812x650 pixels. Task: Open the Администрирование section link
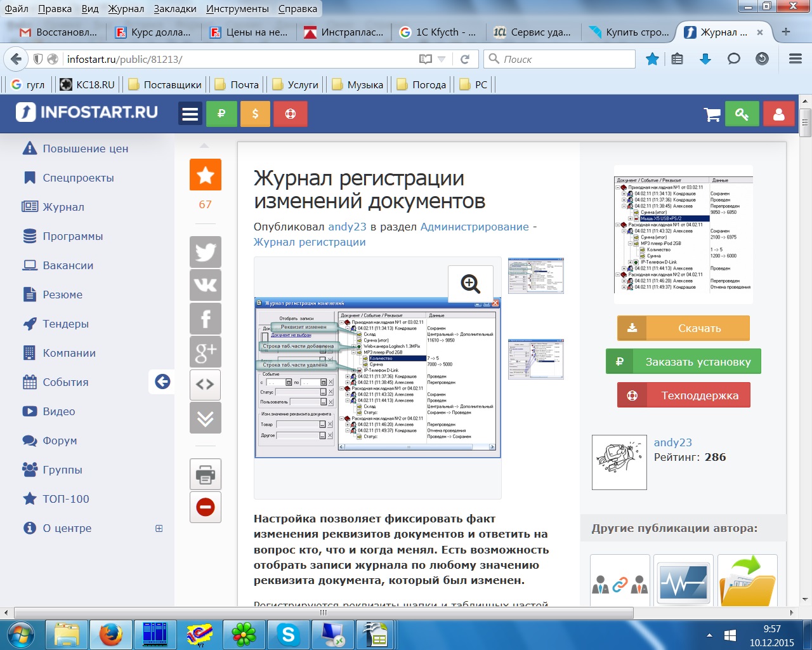pos(474,227)
